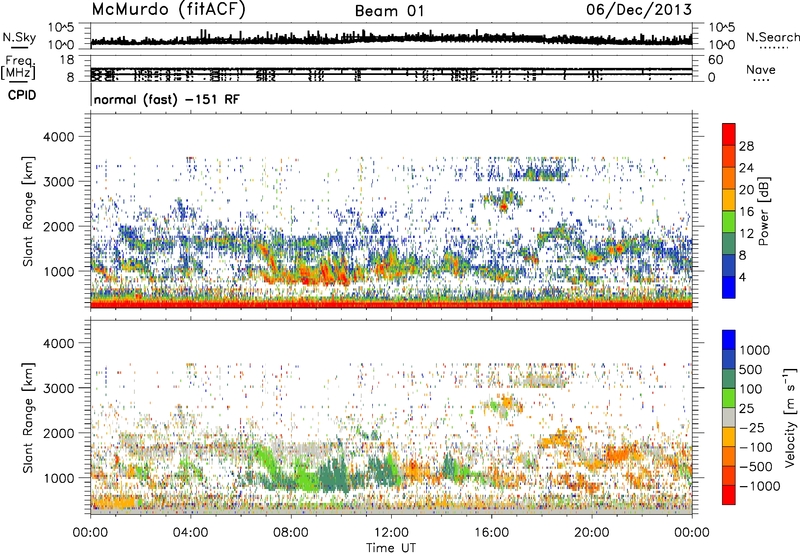Image resolution: width=800 pixels, height=554 pixels.
Task: Click the '08:00' time axis label
Action: [x=291, y=533]
